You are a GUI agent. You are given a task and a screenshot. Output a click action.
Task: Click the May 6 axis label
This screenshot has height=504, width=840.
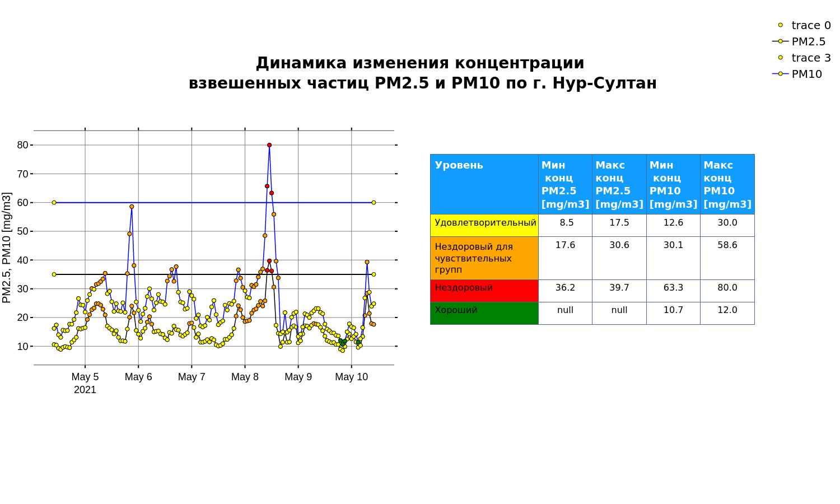pyautogui.click(x=138, y=377)
